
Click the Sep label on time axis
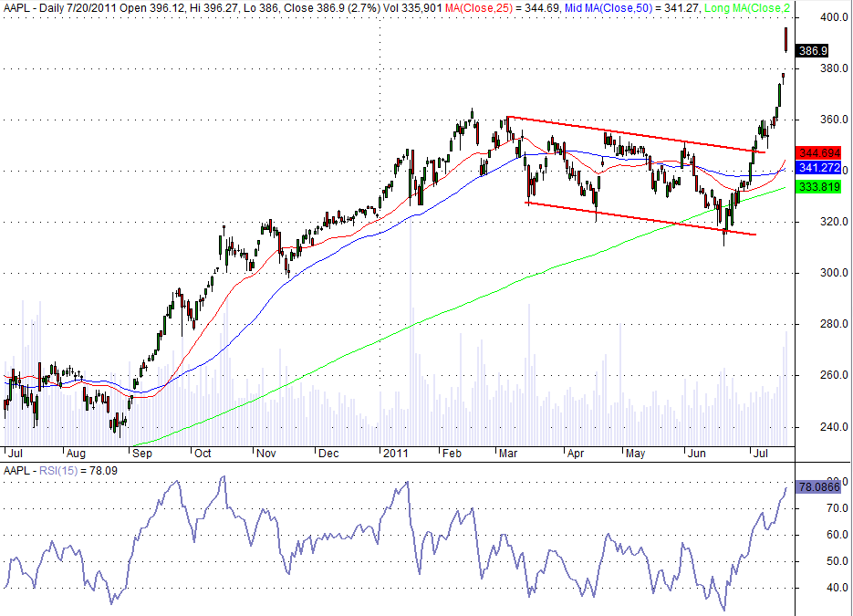tap(142, 454)
